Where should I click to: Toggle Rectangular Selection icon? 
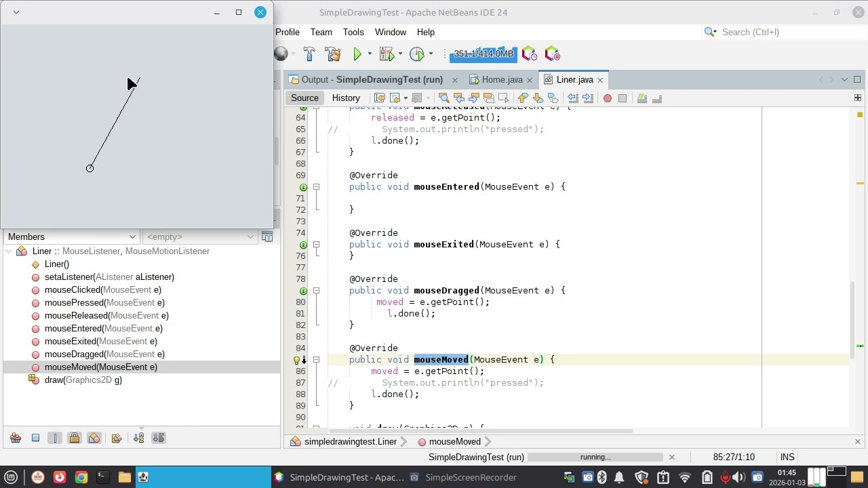coord(503,98)
